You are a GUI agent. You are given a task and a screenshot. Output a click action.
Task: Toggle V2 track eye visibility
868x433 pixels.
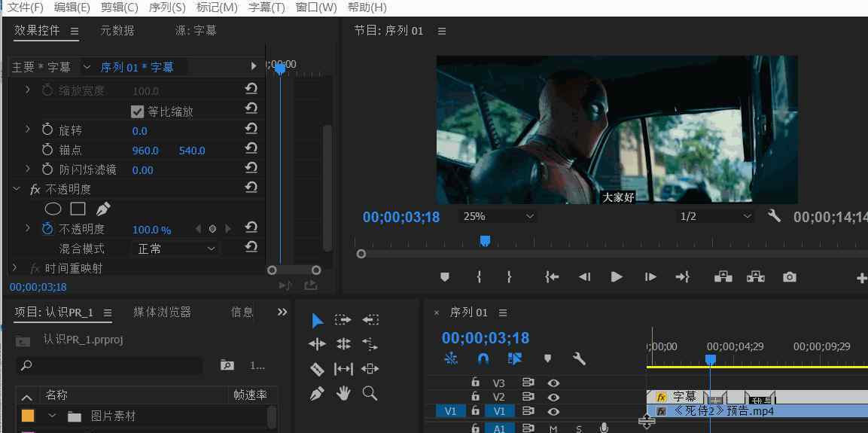point(553,397)
